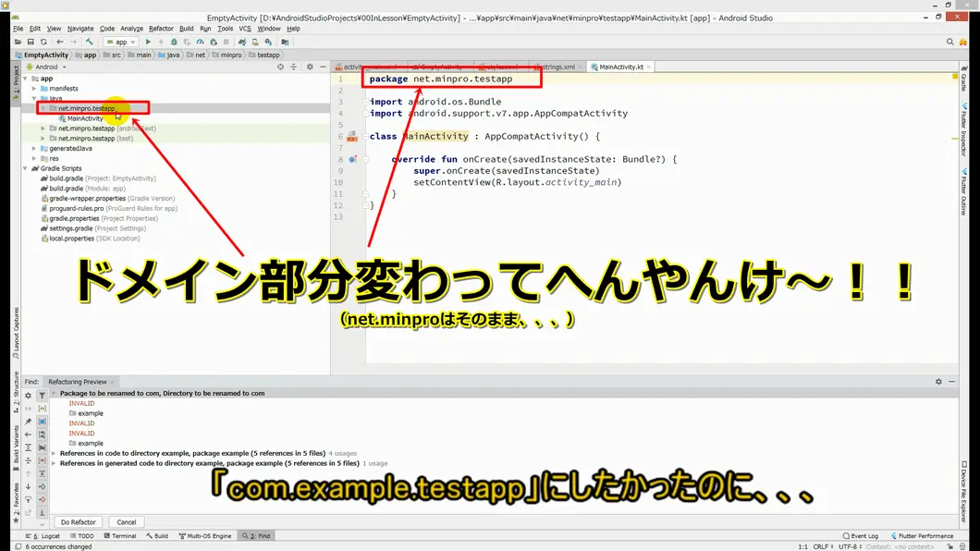980x551 pixels.
Task: Click the Save All toolbar icon
Action: point(30,42)
